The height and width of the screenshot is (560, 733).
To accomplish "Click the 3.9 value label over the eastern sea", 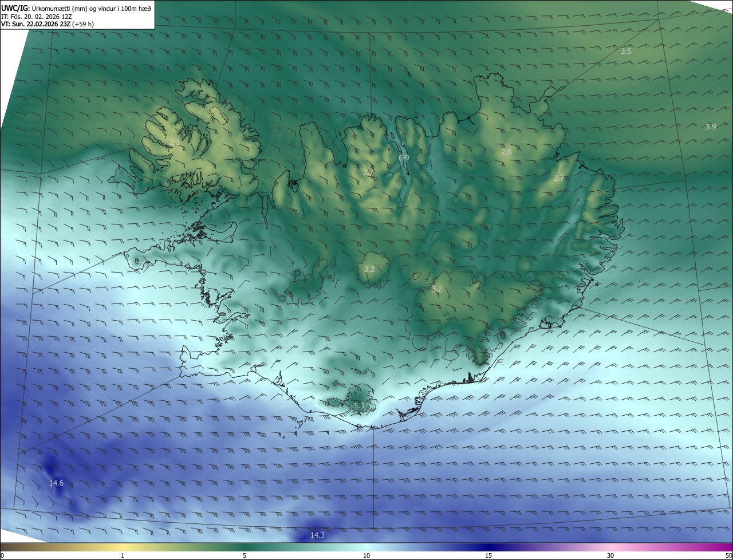I will coord(711,127).
